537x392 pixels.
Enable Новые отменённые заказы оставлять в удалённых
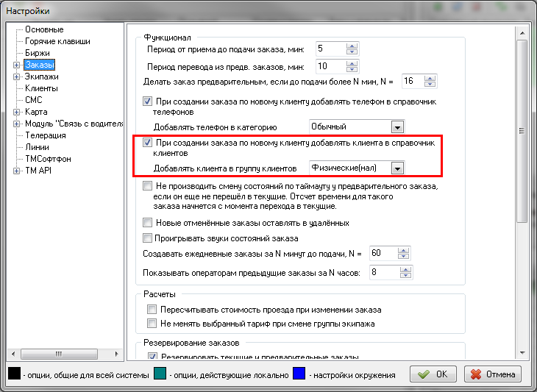click(x=147, y=223)
